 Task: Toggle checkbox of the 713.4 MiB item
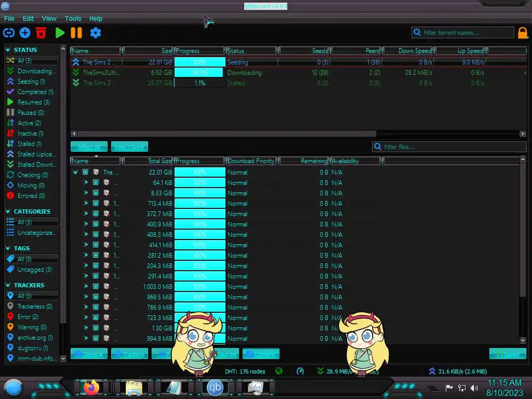coord(96,204)
